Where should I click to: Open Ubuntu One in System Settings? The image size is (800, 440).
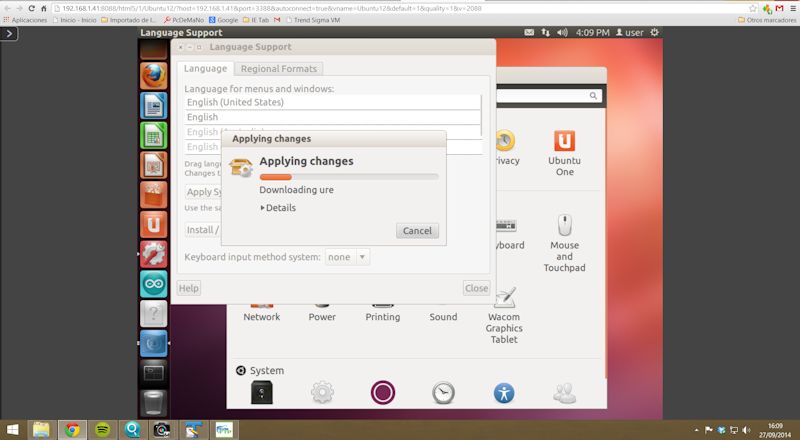pos(564,153)
